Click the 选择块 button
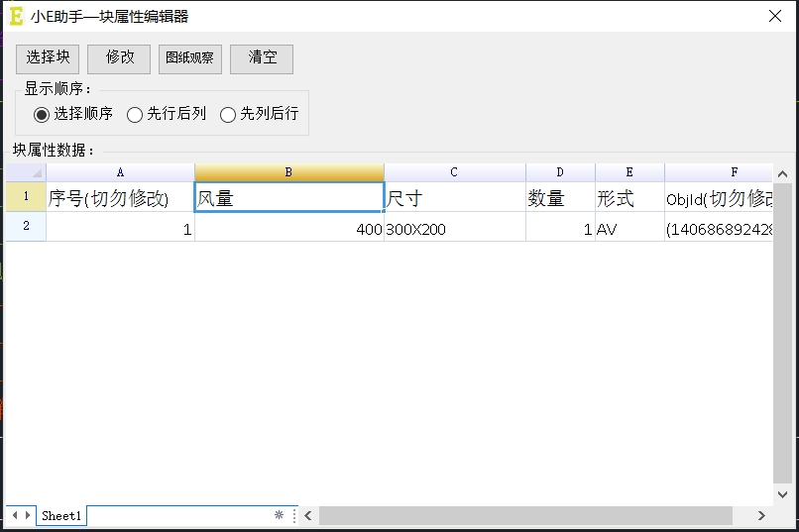The height and width of the screenshot is (532, 799). tap(48, 59)
